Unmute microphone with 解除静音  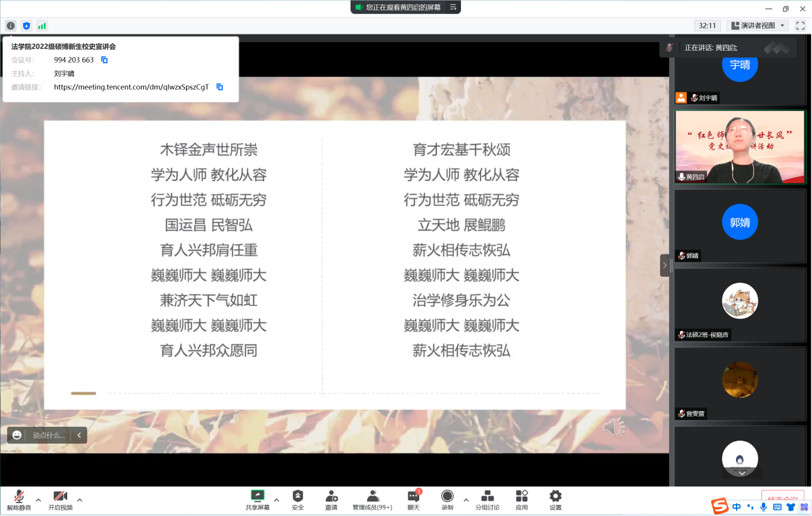tap(19, 500)
